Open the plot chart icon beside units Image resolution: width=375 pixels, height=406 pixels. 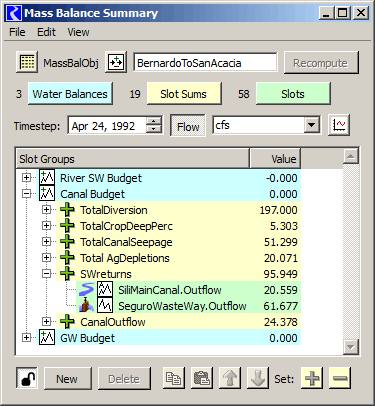pos(339,125)
